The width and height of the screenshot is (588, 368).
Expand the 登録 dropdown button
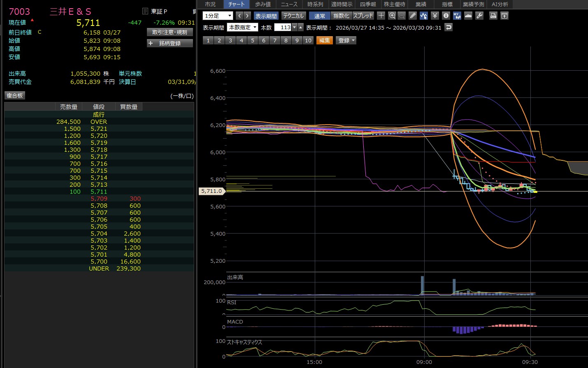click(346, 40)
